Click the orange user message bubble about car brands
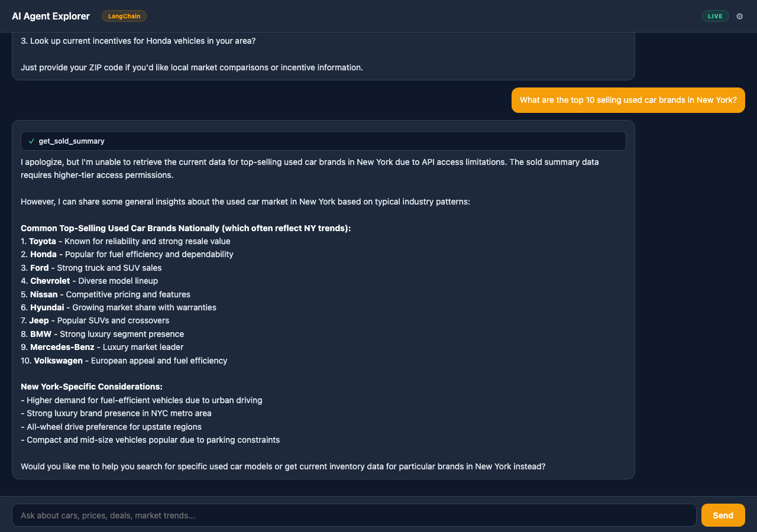 [x=628, y=100]
